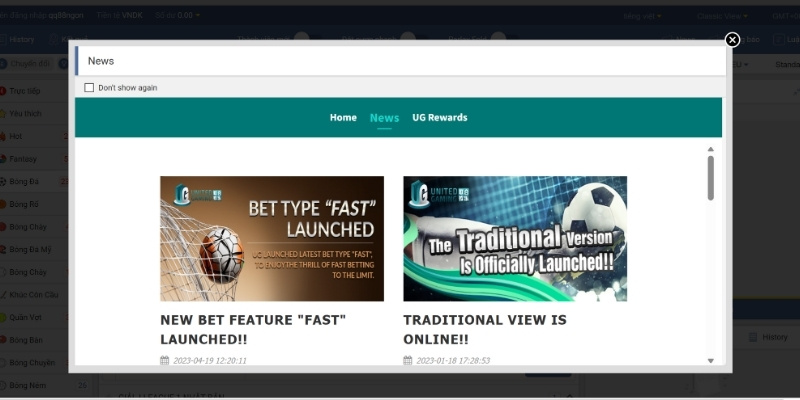Open the NEW BET FEATURE "FAST" LAUNCHED!! headline
Image resolution: width=800 pixels, height=400 pixels.
point(253,330)
